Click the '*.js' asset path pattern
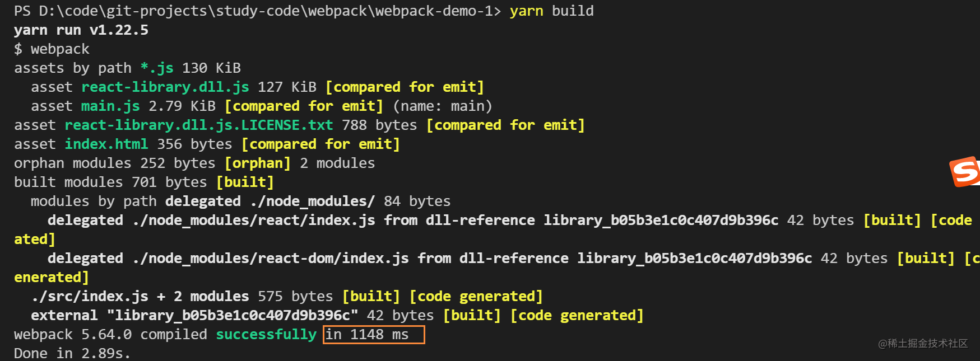Image resolution: width=980 pixels, height=361 pixels. tap(157, 68)
